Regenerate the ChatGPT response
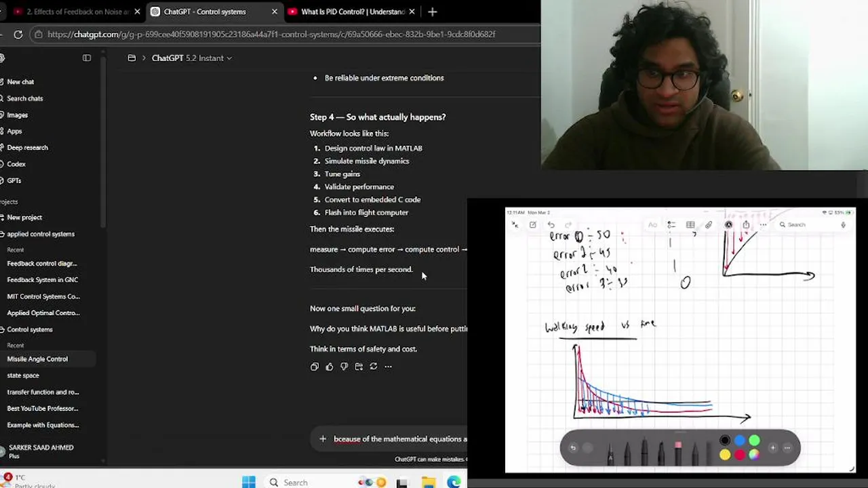The image size is (868, 488). [x=374, y=367]
